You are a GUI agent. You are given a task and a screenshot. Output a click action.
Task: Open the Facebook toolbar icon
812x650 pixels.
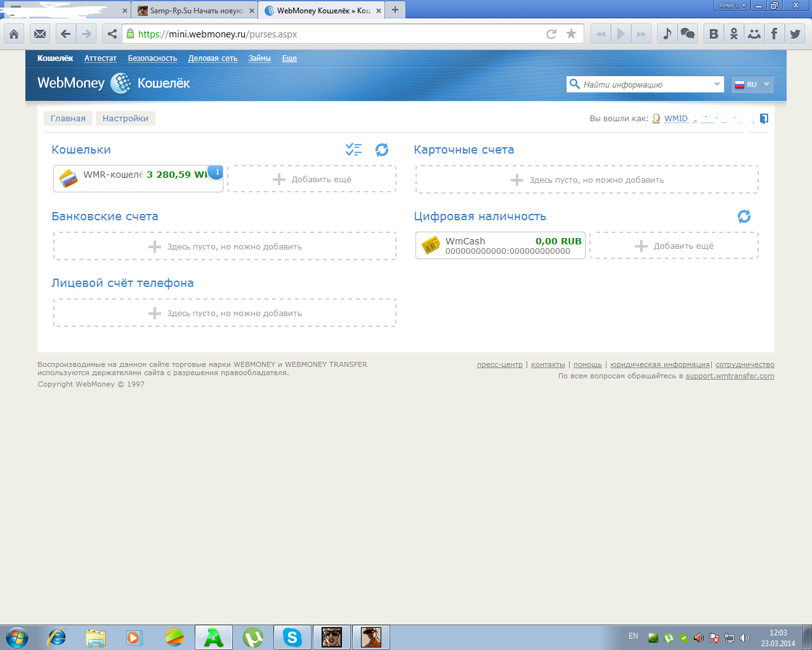click(x=775, y=34)
